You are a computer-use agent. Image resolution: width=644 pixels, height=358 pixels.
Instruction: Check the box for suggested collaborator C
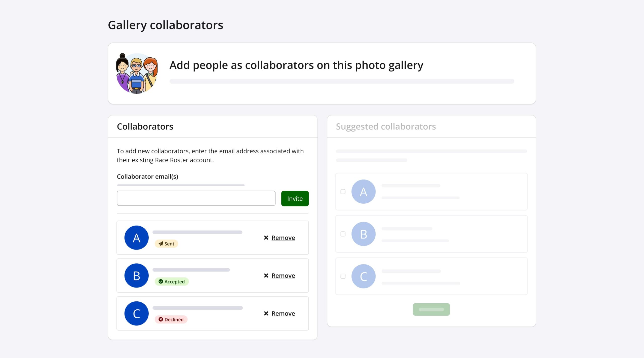(343, 276)
